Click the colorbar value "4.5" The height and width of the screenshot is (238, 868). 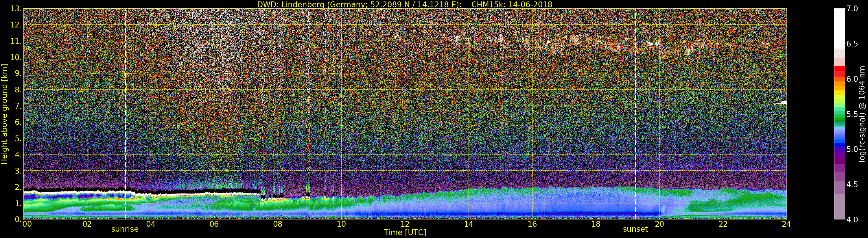coord(852,185)
